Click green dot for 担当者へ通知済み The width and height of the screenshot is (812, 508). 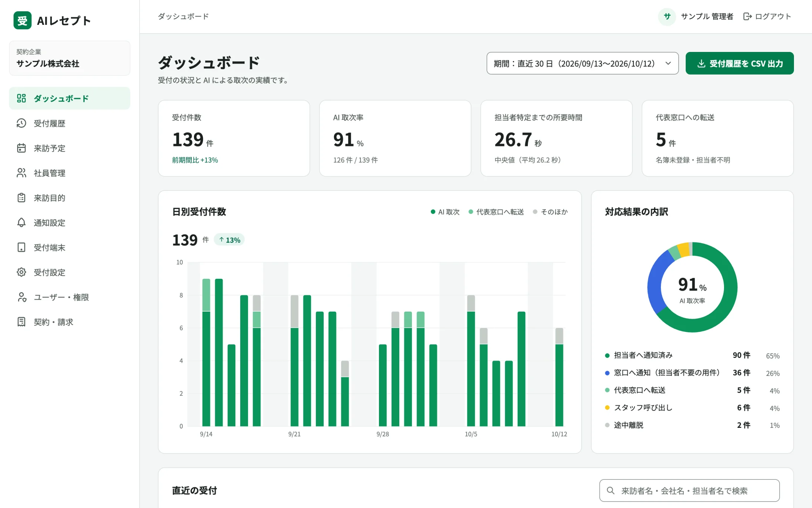point(607,355)
